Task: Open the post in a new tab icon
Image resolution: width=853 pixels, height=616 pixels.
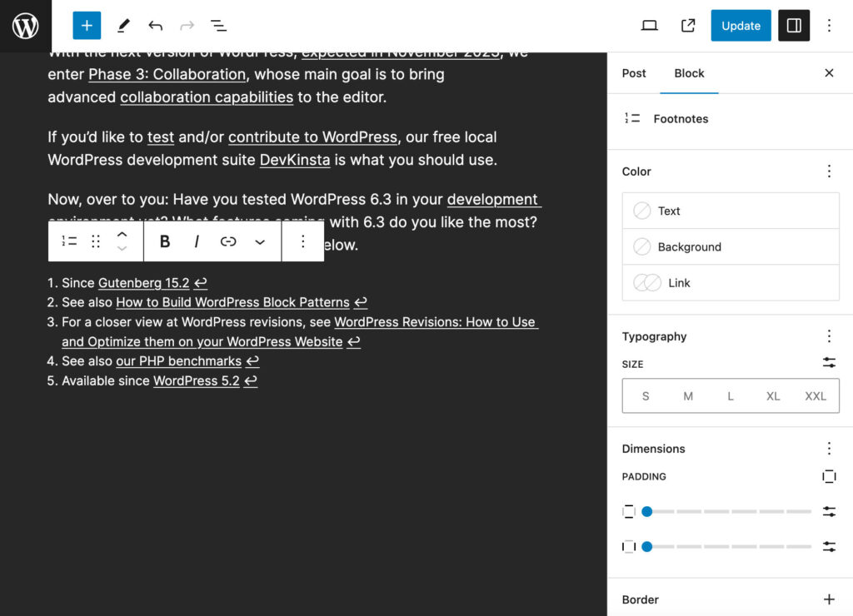Action: [687, 25]
